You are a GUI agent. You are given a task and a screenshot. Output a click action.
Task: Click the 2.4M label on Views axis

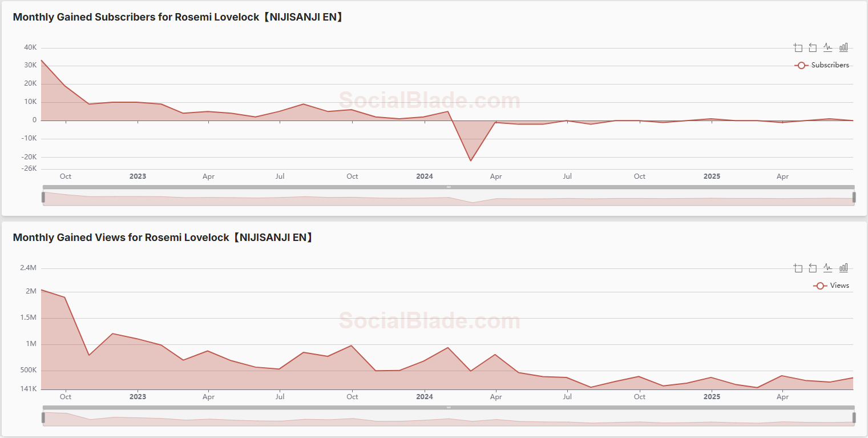(x=28, y=268)
